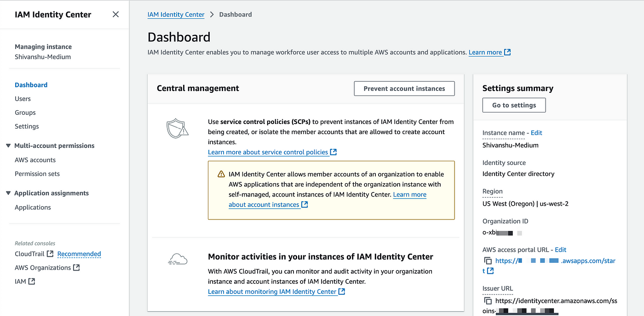
Task: Click the Monitor activities section heading
Action: (321, 257)
